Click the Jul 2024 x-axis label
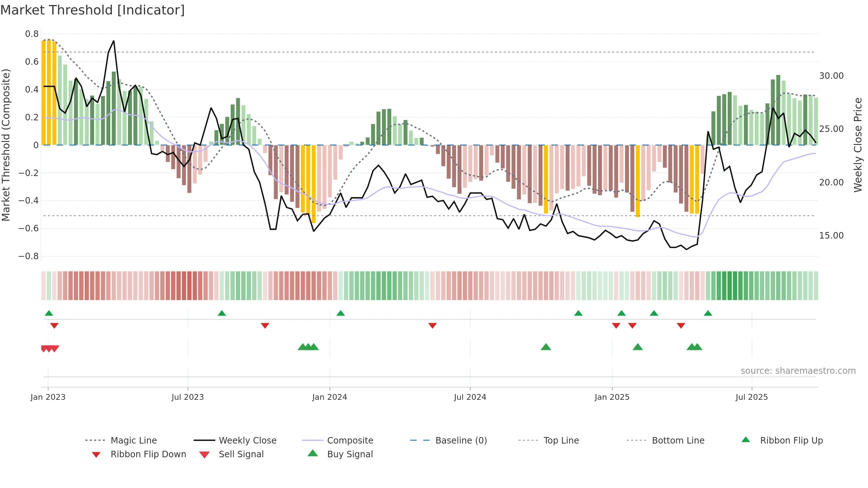 tap(470, 397)
